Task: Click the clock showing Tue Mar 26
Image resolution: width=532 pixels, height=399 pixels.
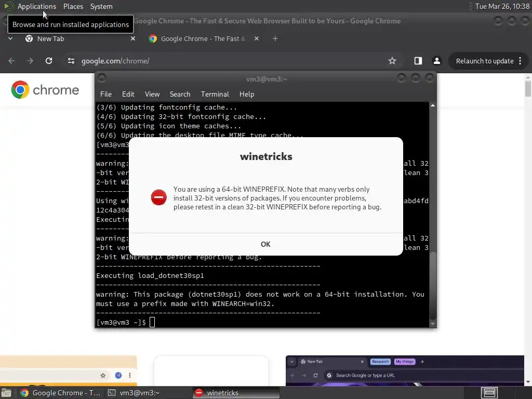Action: click(502, 6)
